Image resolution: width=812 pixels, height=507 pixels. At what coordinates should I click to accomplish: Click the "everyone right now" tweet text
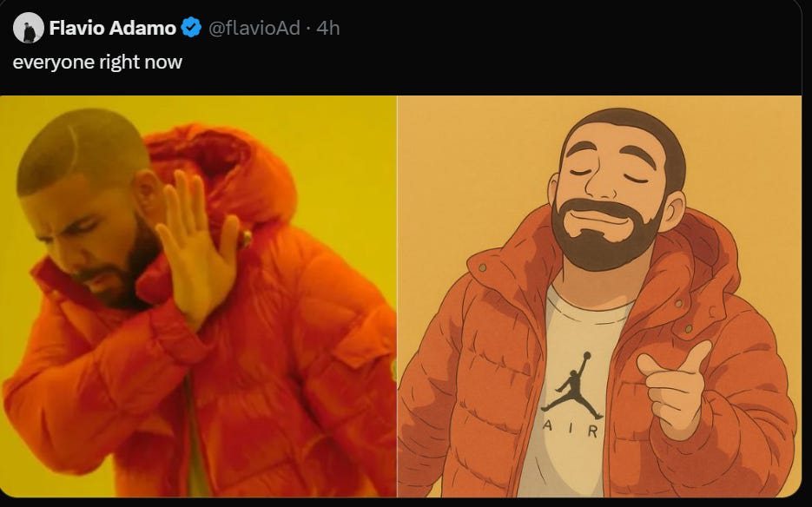pos(97,63)
